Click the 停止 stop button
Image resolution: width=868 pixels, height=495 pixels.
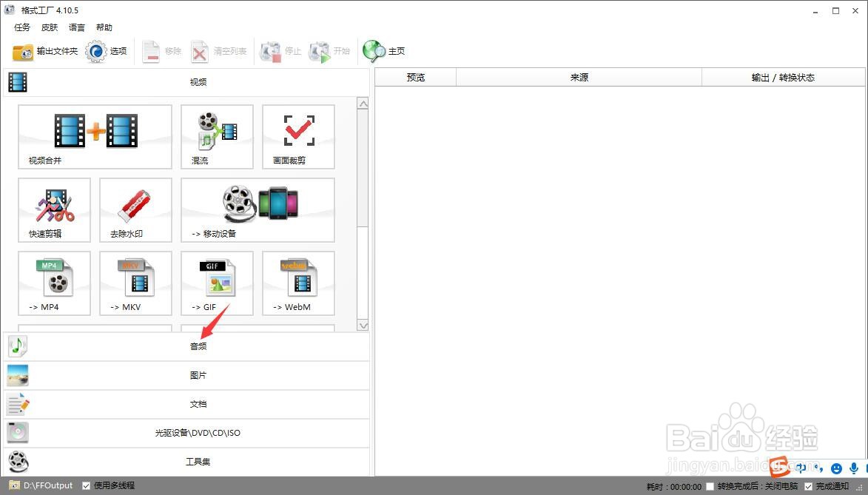pos(280,52)
